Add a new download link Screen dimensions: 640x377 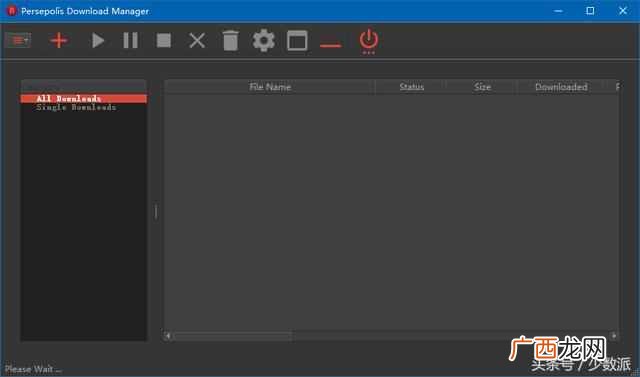[x=59, y=40]
